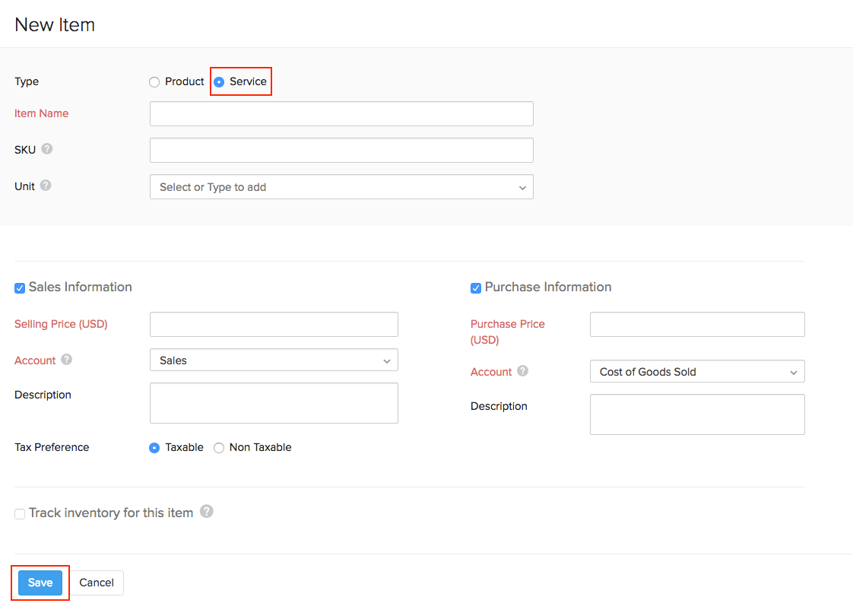Expand the Sales account dropdown
This screenshot has height=616, width=853.
pos(274,360)
